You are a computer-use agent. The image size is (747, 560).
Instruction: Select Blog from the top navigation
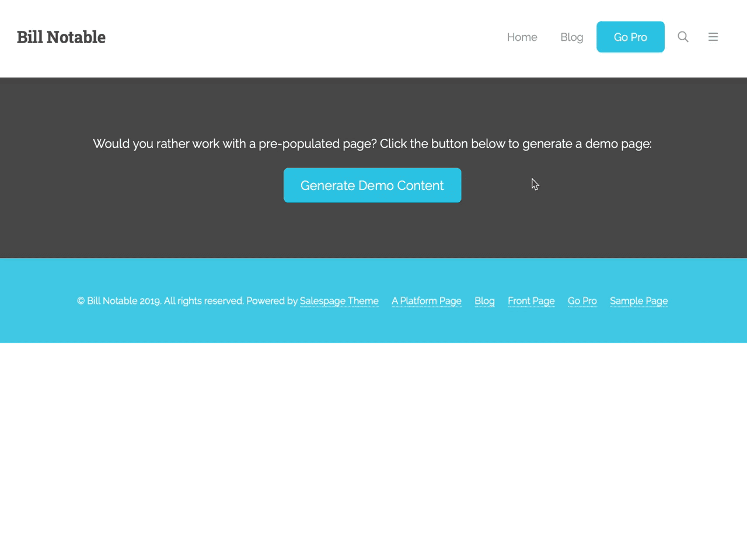tap(571, 37)
